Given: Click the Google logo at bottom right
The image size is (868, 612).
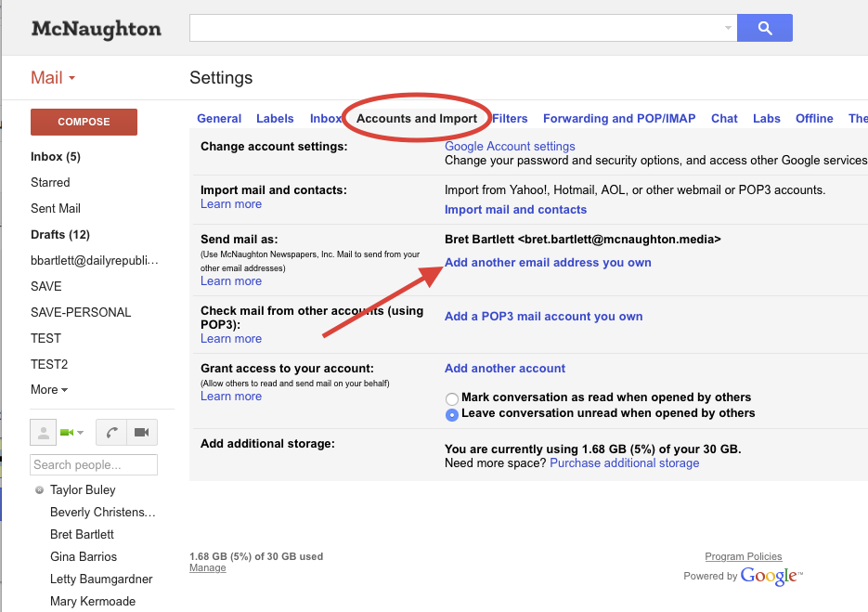Looking at the screenshot, I should tap(771, 576).
